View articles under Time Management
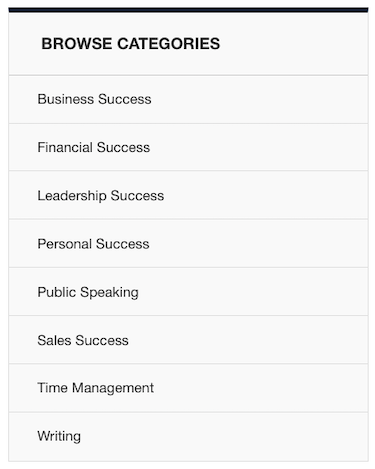 pos(96,388)
